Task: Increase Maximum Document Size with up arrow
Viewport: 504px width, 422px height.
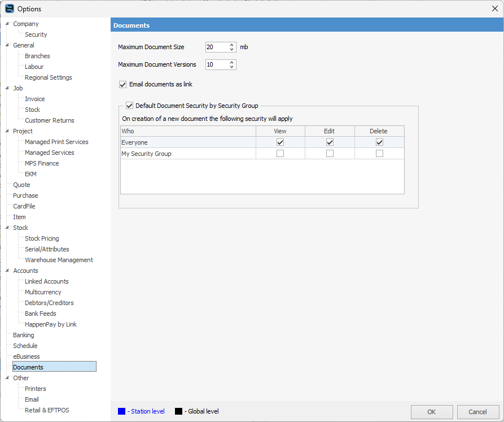Action: coord(232,45)
